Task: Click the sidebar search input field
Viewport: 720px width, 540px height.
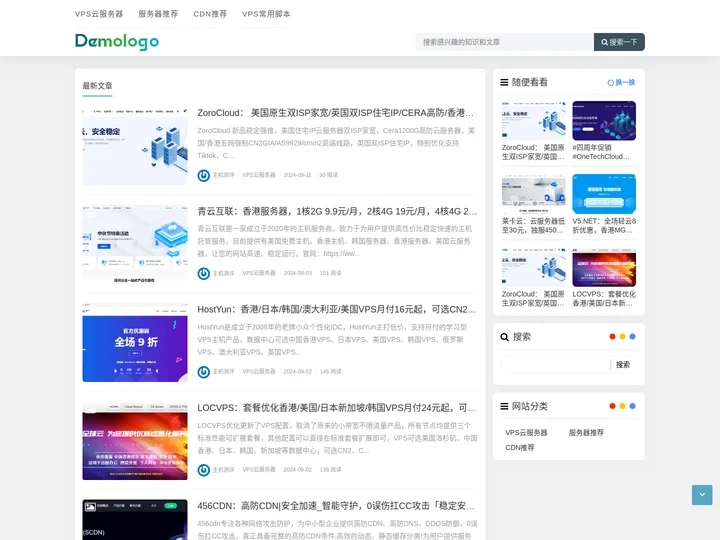Action: point(555,365)
